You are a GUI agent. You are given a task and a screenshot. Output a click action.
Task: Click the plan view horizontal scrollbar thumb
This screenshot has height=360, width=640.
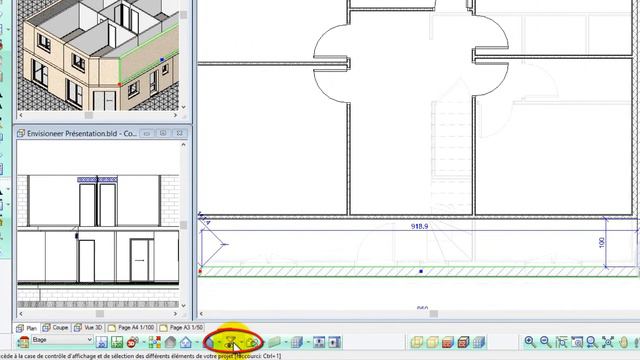tap(434, 313)
